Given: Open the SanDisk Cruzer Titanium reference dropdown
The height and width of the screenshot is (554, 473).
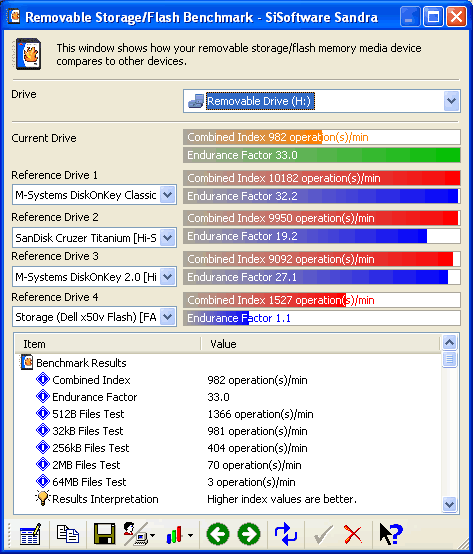Looking at the screenshot, I should 167,238.
